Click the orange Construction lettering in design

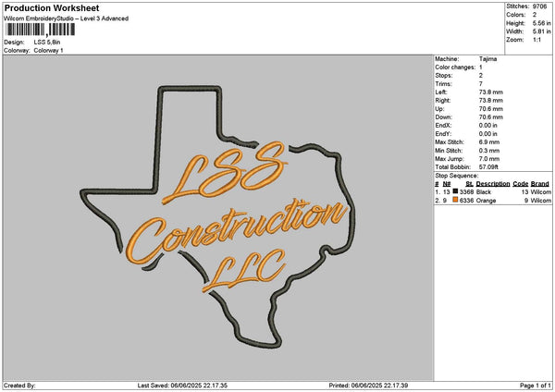(x=236, y=232)
